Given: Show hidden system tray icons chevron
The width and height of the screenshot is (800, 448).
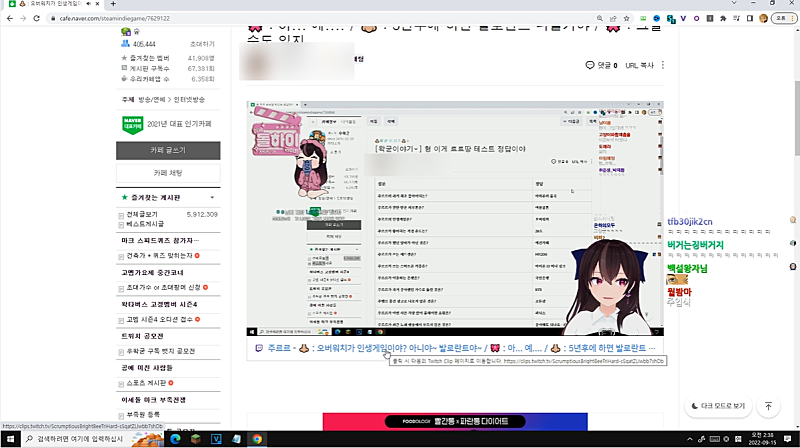Looking at the screenshot, I should [x=690, y=439].
